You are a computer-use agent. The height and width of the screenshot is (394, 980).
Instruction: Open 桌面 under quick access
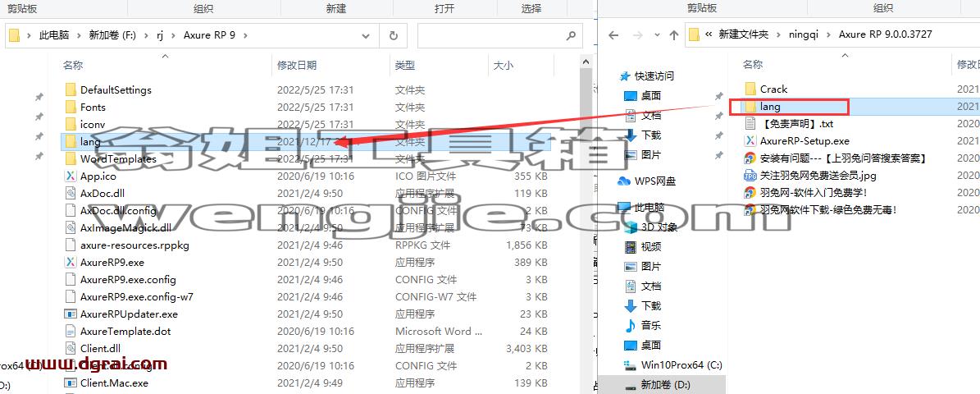[x=650, y=96]
